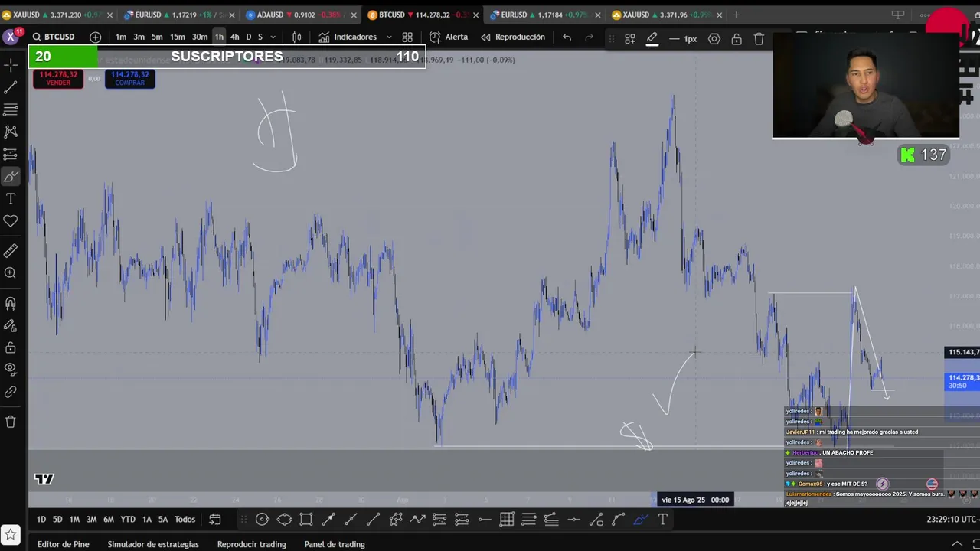
Task: Hide all drawings with eye icon
Action: pos(11,369)
